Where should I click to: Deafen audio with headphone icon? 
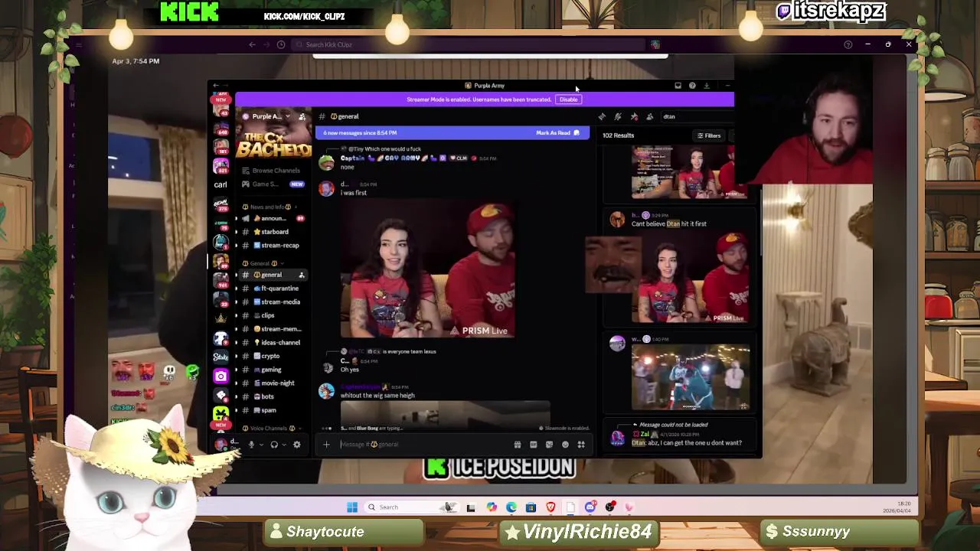coord(274,445)
